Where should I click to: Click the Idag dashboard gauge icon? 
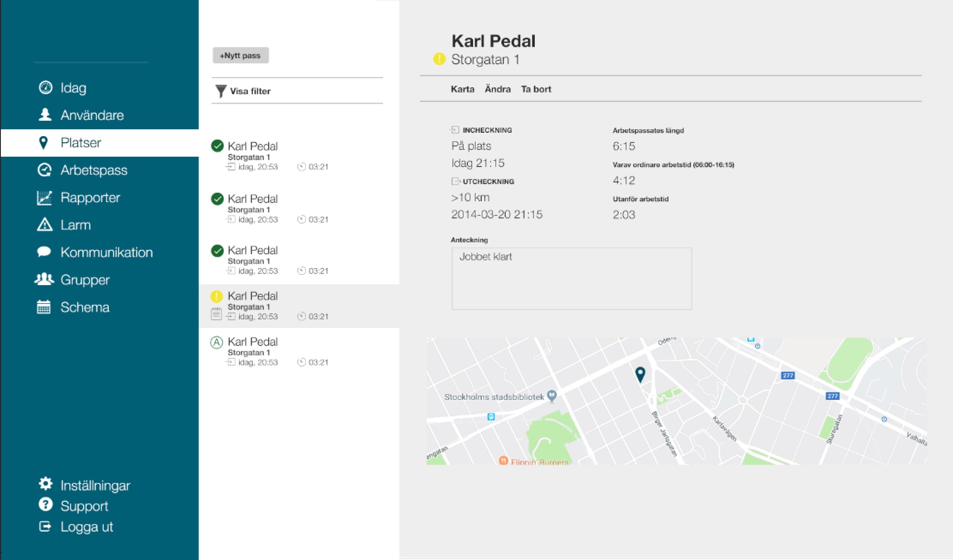(45, 87)
